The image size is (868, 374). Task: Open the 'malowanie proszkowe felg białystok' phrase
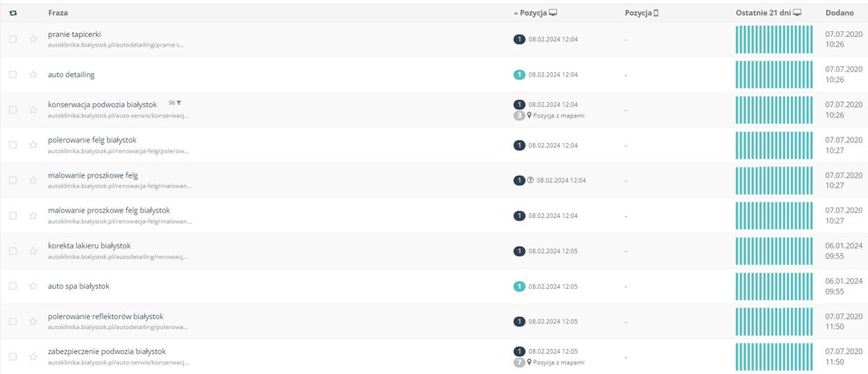click(109, 211)
